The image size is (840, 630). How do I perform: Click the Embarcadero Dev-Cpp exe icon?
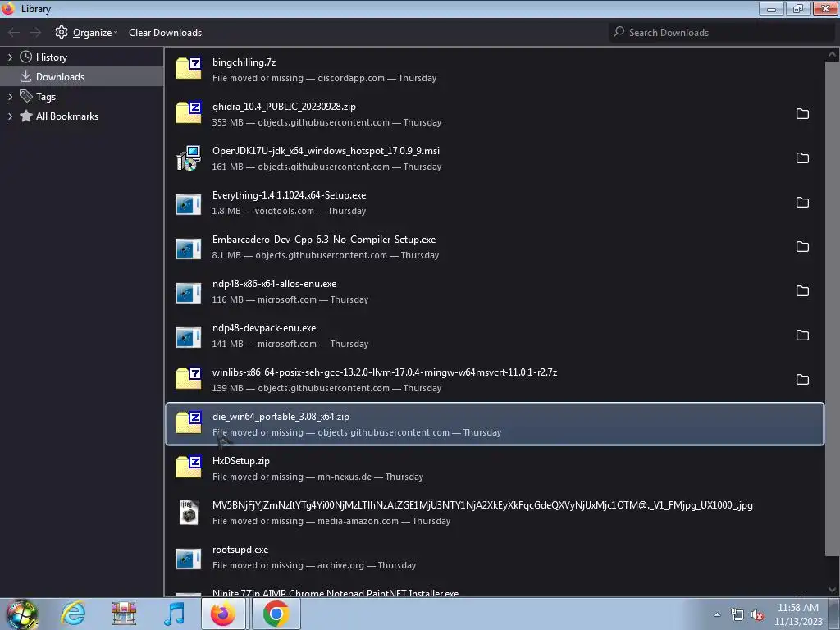189,248
